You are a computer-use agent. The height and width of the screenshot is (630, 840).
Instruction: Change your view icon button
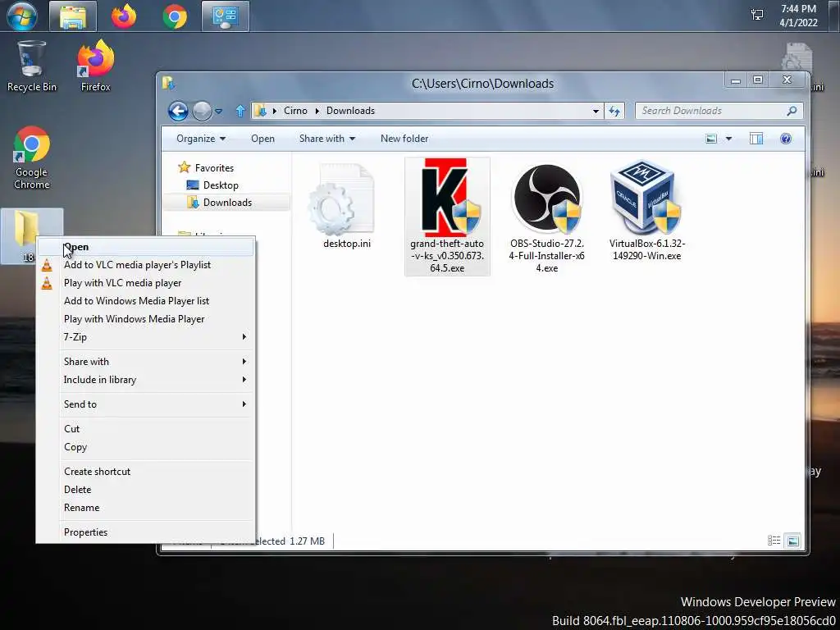click(711, 139)
